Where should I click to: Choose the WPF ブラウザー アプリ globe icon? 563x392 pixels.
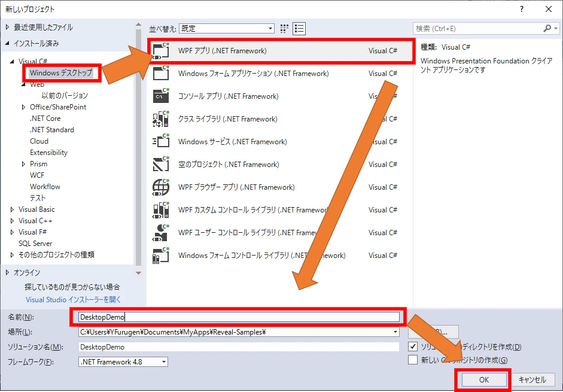point(161,187)
